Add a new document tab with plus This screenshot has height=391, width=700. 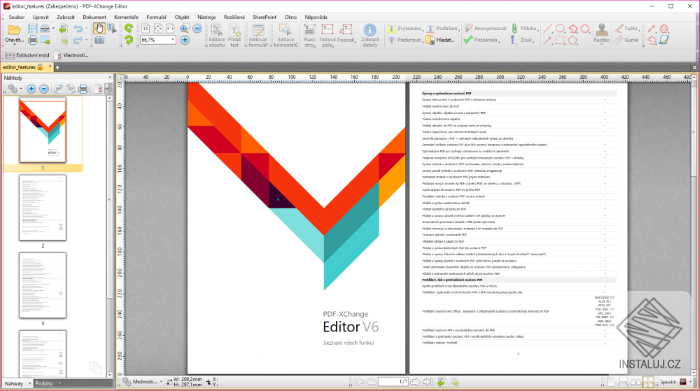coord(57,67)
